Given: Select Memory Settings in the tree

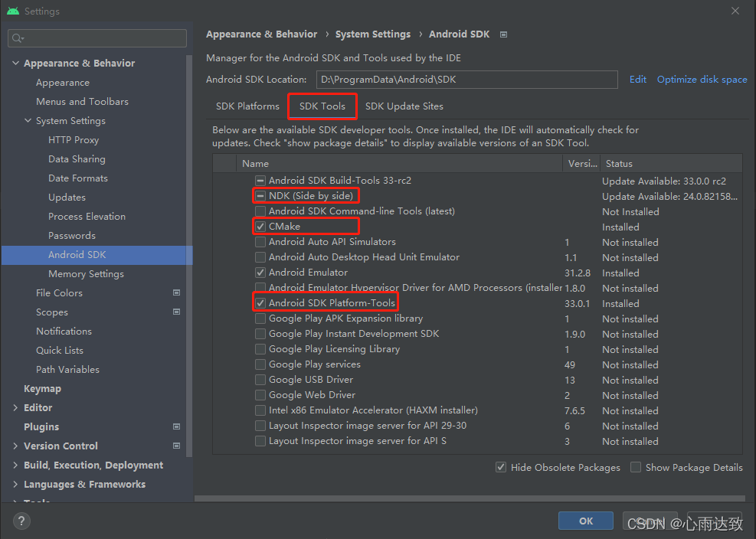Looking at the screenshot, I should (x=86, y=274).
